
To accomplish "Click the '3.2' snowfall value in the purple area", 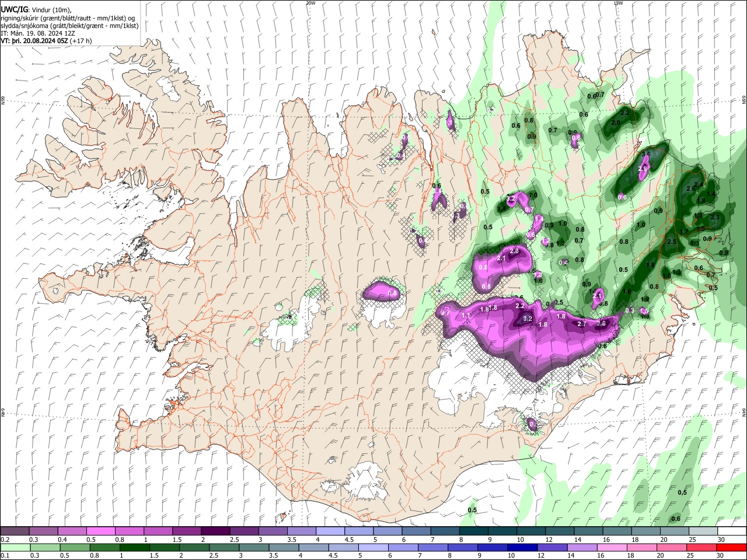I will click(x=528, y=318).
